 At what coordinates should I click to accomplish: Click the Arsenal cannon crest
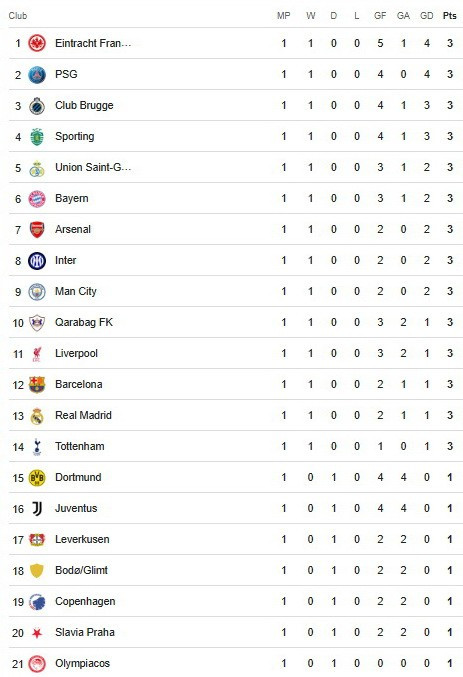pos(37,230)
